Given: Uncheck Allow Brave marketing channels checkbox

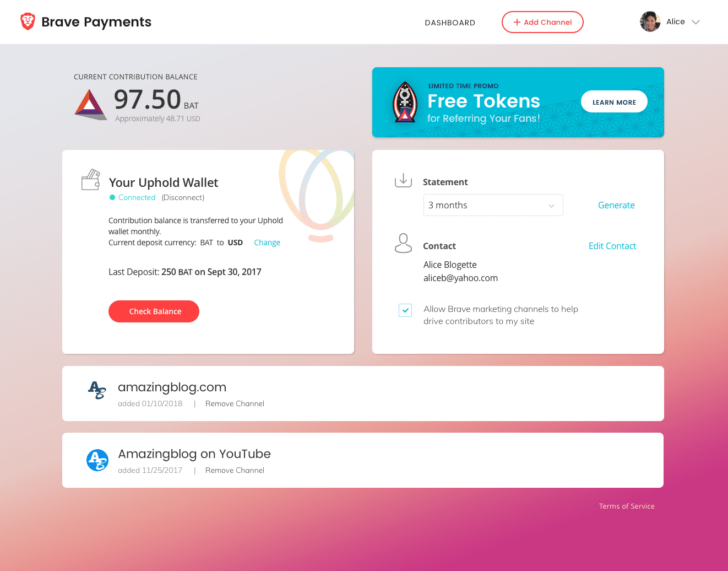Looking at the screenshot, I should pos(405,310).
